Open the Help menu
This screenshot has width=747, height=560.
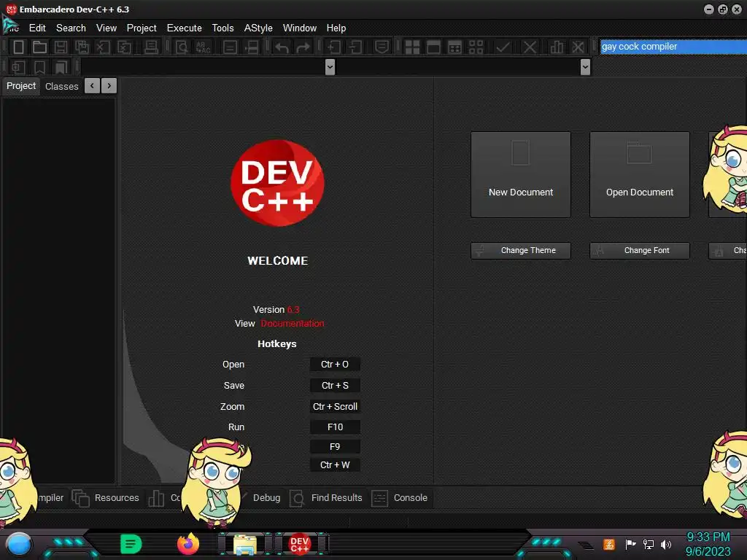(336, 28)
